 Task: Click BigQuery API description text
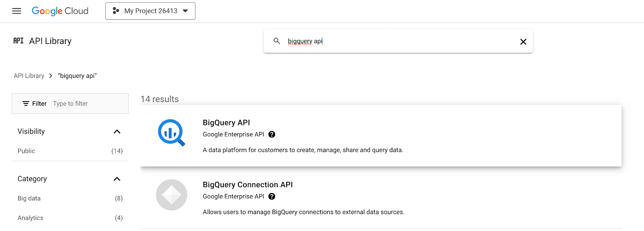click(x=303, y=150)
